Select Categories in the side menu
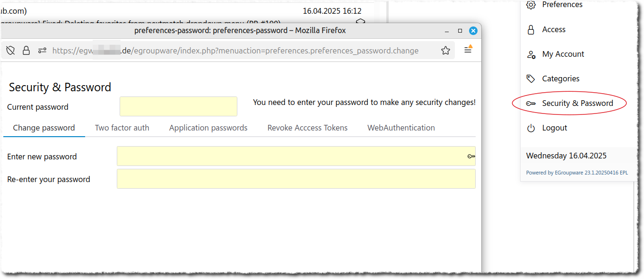Image resolution: width=644 pixels, height=279 pixels. (561, 78)
